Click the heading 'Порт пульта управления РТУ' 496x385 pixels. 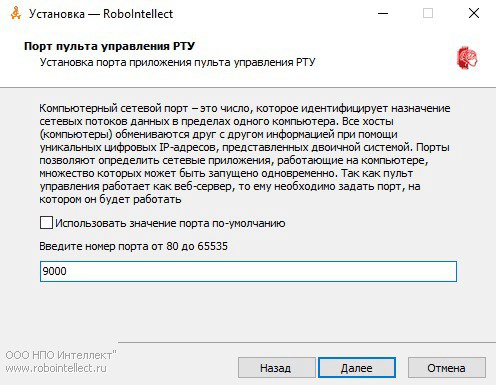109,46
